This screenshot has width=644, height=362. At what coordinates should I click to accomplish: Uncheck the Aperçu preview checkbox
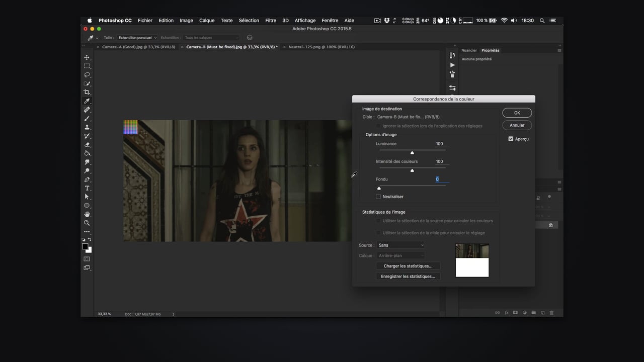tap(511, 139)
